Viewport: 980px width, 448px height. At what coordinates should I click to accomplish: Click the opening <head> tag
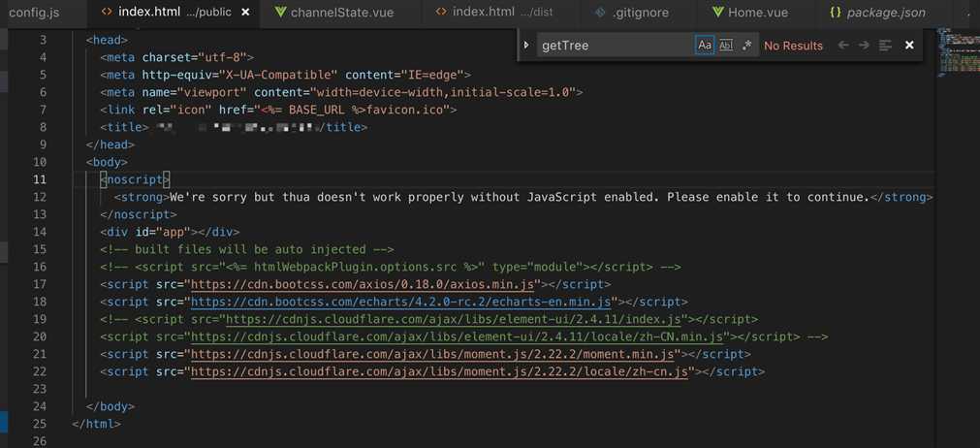(107, 40)
